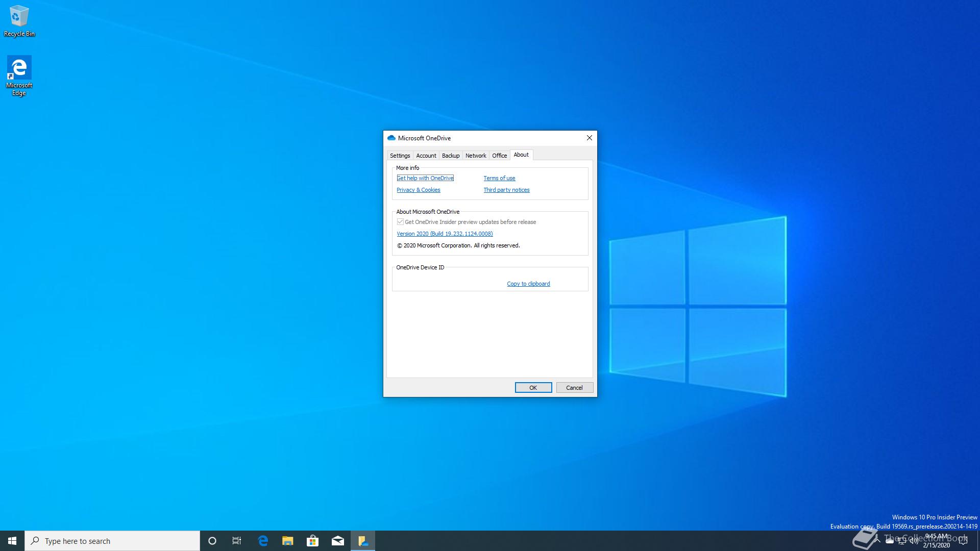The image size is (980, 551).
Task: Click the active OneDrive setup taskbar icon
Action: tap(363, 541)
